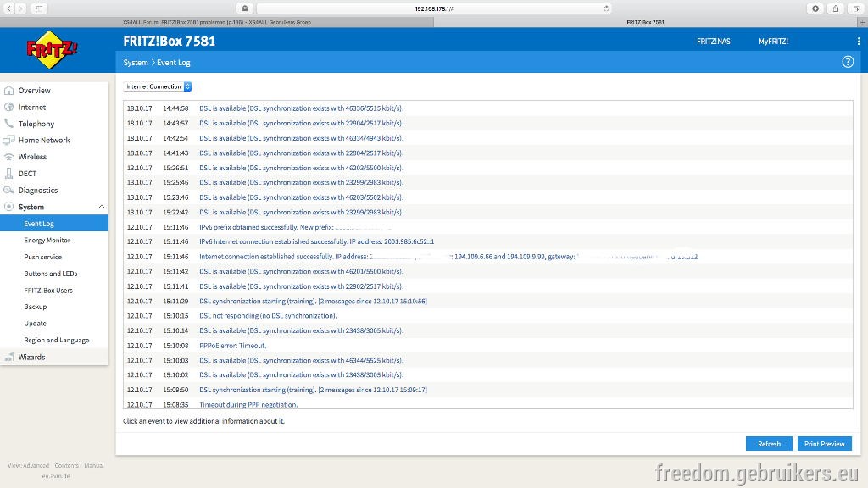
Task: Click the Internet globe icon
Action: (8, 107)
